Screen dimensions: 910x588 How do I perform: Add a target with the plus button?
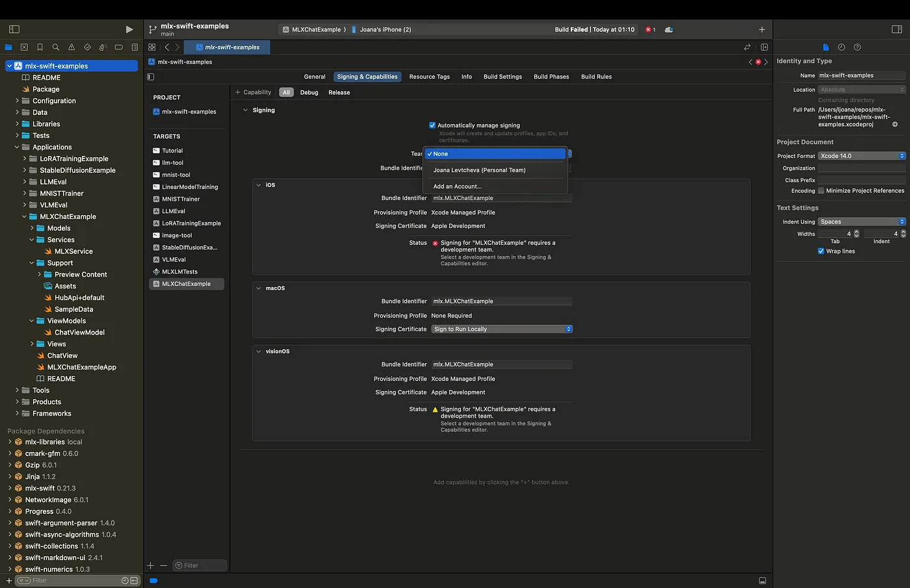tap(151, 565)
